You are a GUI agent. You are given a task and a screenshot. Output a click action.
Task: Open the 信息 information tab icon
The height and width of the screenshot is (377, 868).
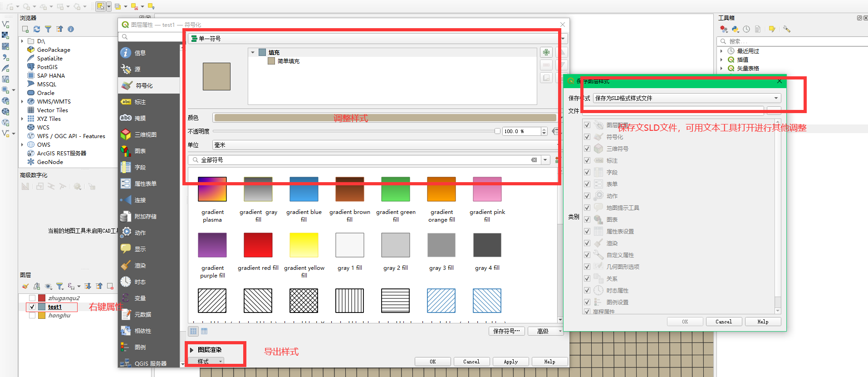coord(126,53)
